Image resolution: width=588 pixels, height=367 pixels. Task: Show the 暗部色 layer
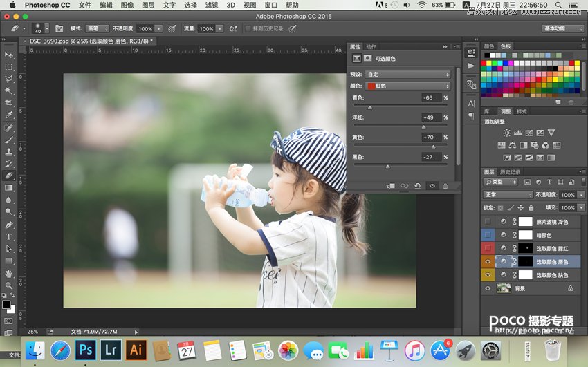(488, 235)
